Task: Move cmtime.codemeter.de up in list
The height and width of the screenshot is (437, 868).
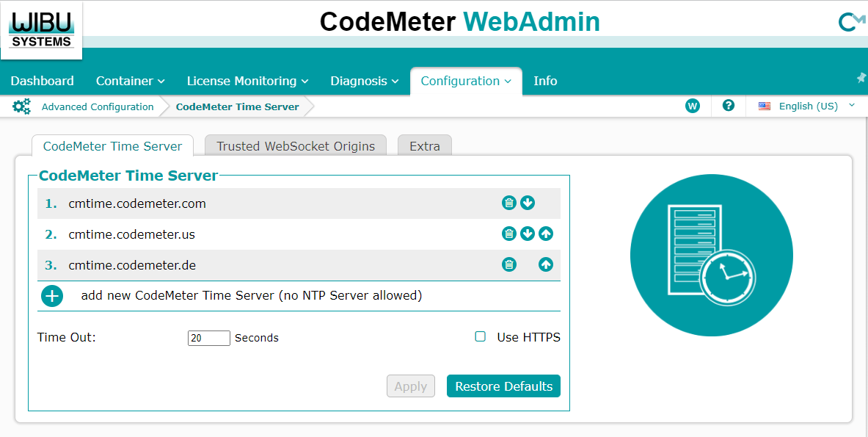Action: pos(546,265)
